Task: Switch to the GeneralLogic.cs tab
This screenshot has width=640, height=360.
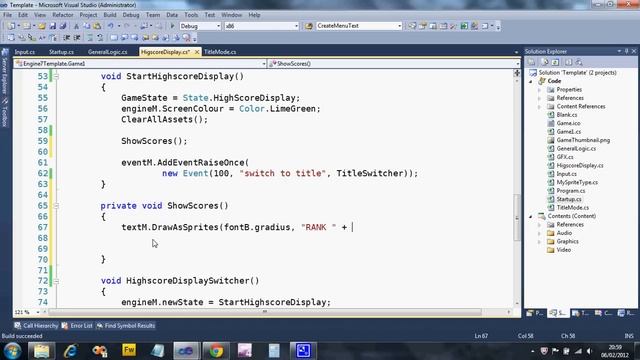Action: [107, 52]
